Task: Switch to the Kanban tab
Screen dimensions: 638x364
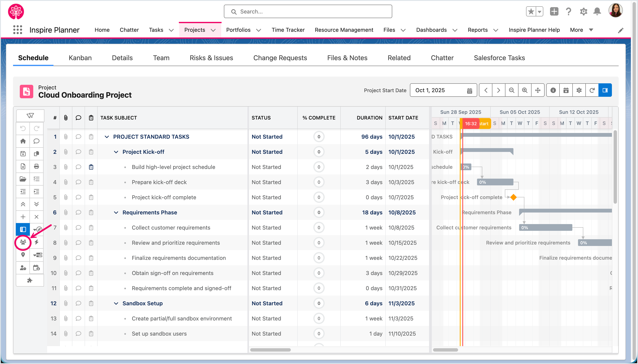Action: 80,58
